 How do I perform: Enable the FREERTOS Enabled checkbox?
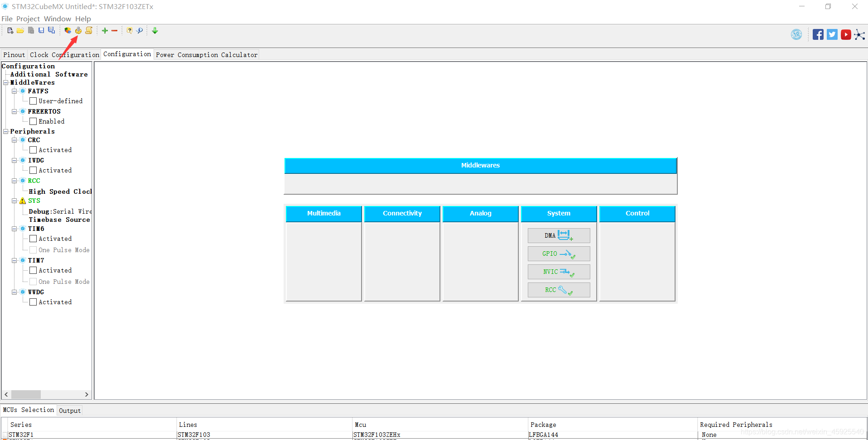[x=33, y=121]
